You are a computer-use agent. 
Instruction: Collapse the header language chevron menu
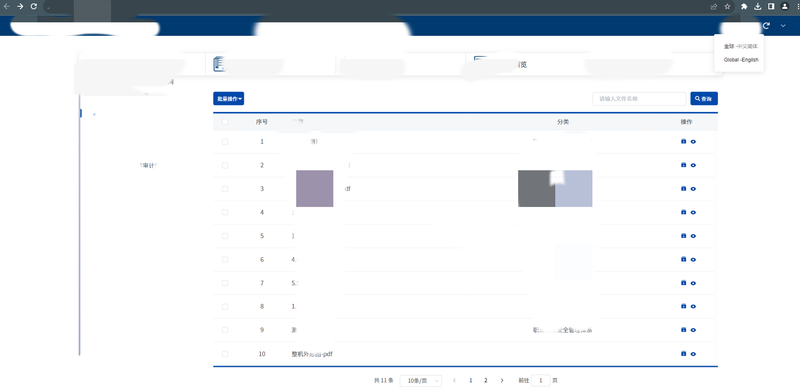tap(783, 26)
